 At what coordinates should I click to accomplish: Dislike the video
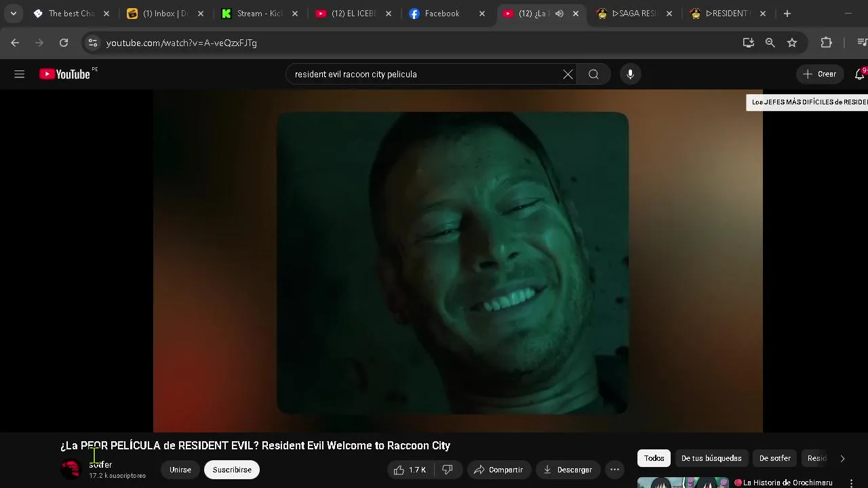[x=448, y=470]
